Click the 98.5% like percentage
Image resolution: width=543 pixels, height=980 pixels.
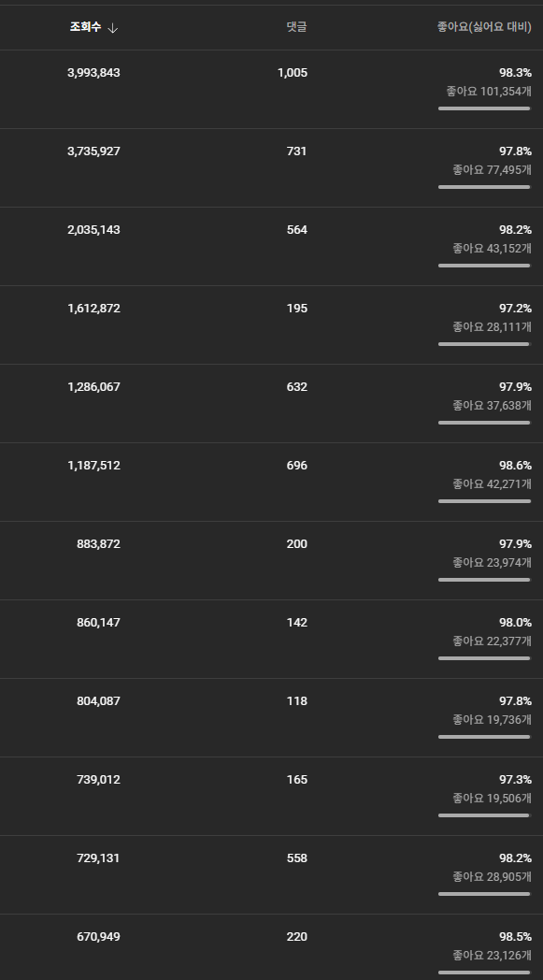click(516, 937)
